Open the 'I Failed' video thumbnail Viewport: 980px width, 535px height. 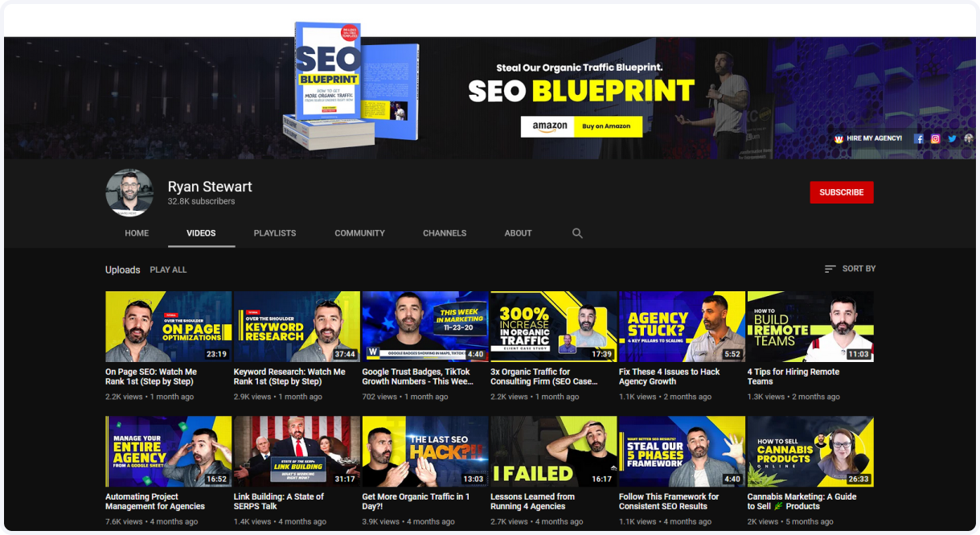554,451
